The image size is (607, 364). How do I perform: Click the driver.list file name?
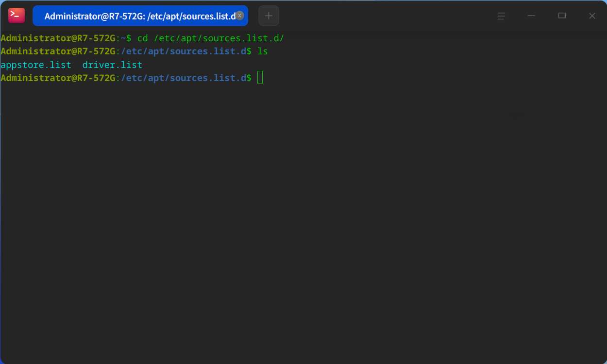tap(112, 65)
